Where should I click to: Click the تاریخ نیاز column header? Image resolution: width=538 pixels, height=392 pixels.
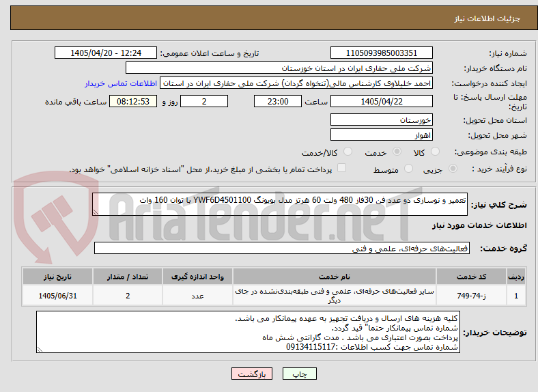pyautogui.click(x=57, y=277)
